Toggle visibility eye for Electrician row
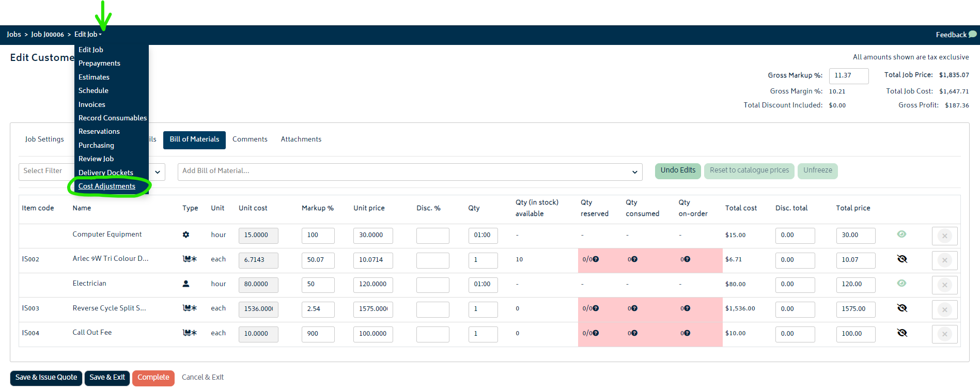980x390 pixels. click(x=901, y=283)
